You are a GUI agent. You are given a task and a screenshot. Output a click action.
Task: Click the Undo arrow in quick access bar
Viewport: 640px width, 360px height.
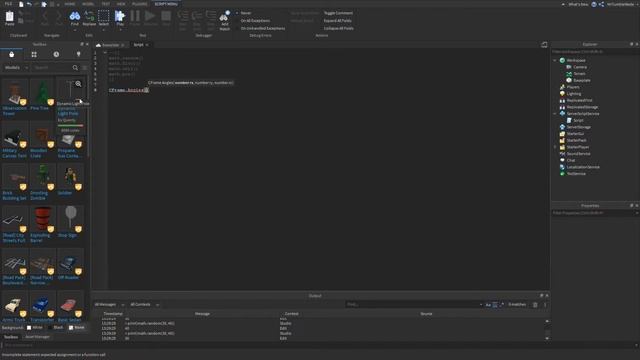tap(29, 4)
